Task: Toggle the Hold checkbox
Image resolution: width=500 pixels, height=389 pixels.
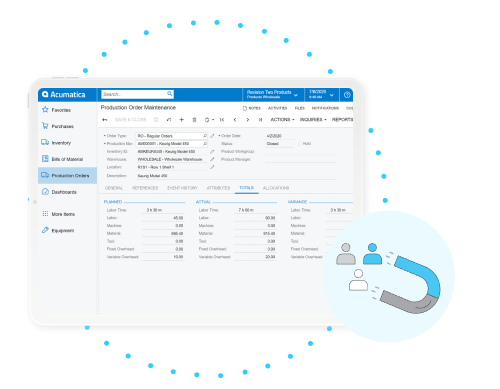Action: 300,144
